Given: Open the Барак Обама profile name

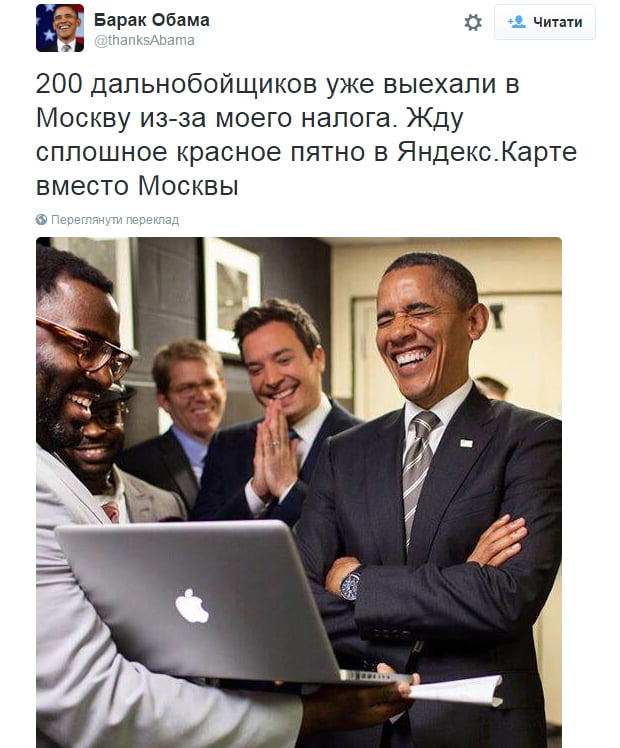Looking at the screenshot, I should coord(152,20).
